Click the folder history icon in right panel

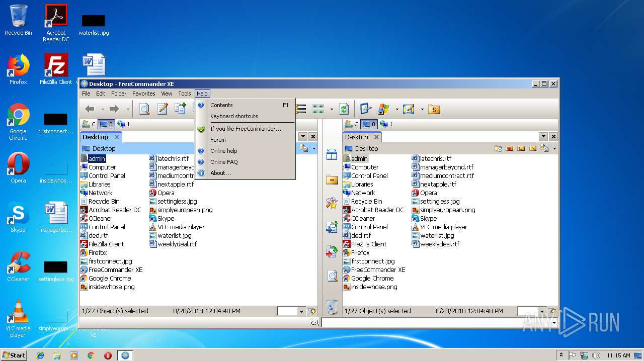498,148
